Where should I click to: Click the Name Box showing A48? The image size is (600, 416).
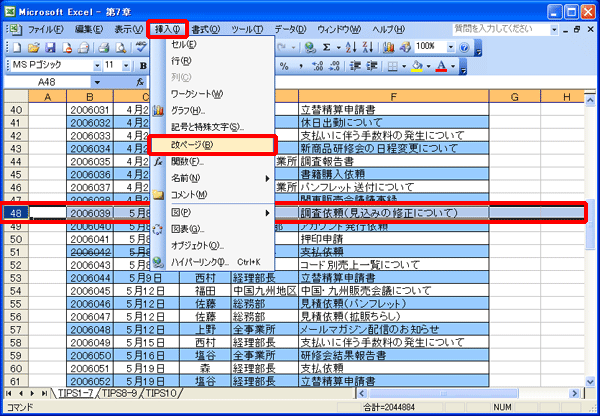[47, 82]
